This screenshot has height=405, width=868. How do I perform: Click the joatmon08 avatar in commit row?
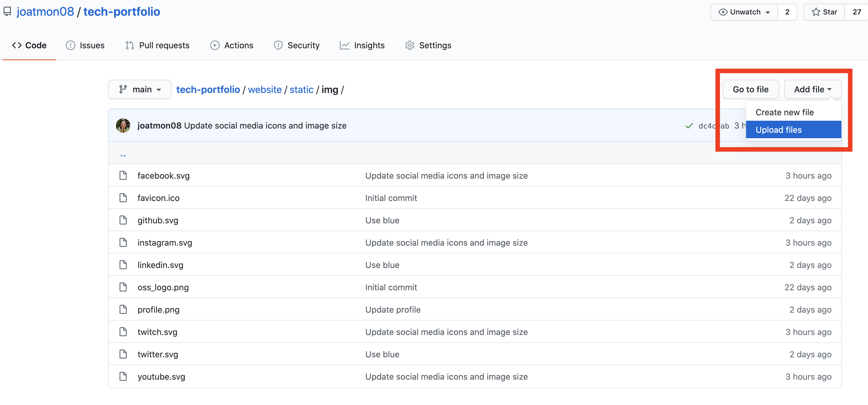(123, 126)
